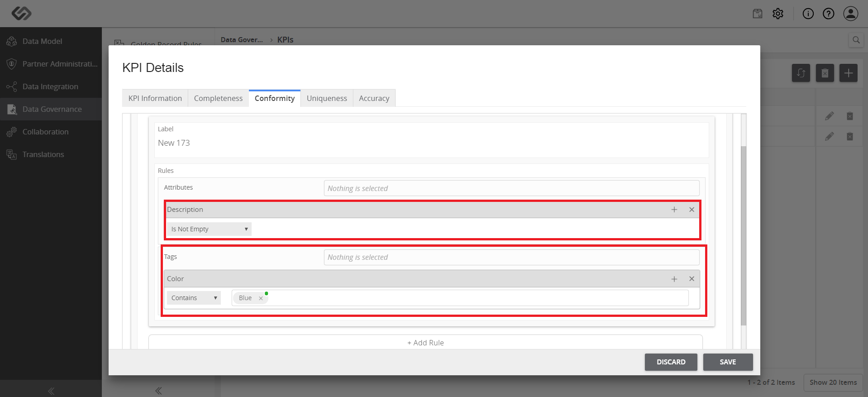Open the Data Model sidebar section

(51, 41)
